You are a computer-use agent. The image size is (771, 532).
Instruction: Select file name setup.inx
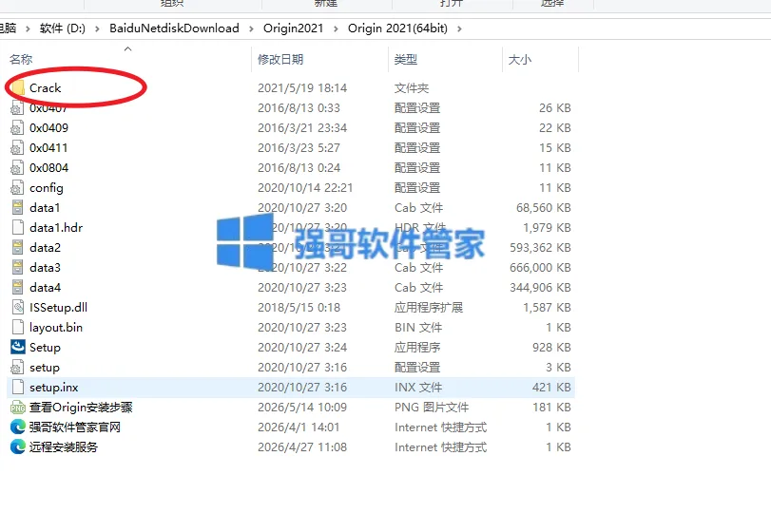(x=53, y=388)
